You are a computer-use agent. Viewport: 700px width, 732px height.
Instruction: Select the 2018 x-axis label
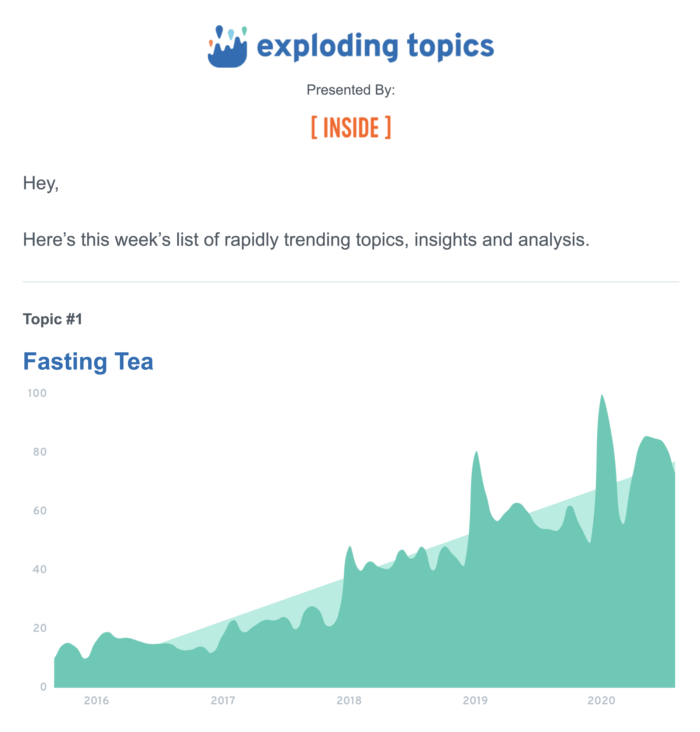(349, 700)
